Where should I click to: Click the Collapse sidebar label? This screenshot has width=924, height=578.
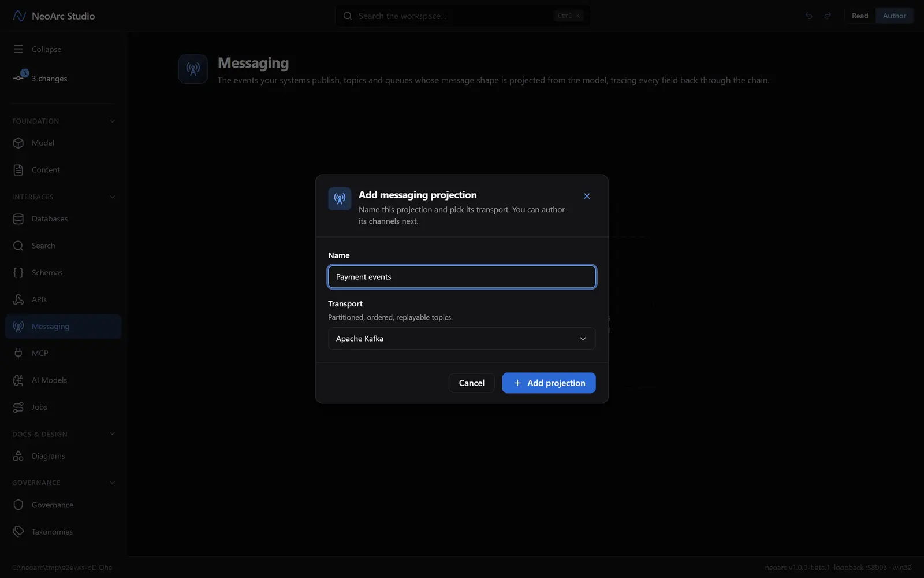pos(46,49)
